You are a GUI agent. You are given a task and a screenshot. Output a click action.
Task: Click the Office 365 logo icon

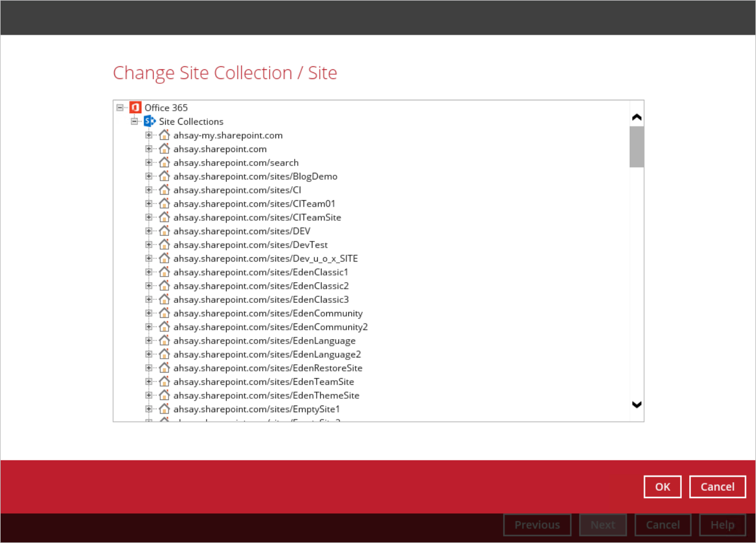(136, 108)
